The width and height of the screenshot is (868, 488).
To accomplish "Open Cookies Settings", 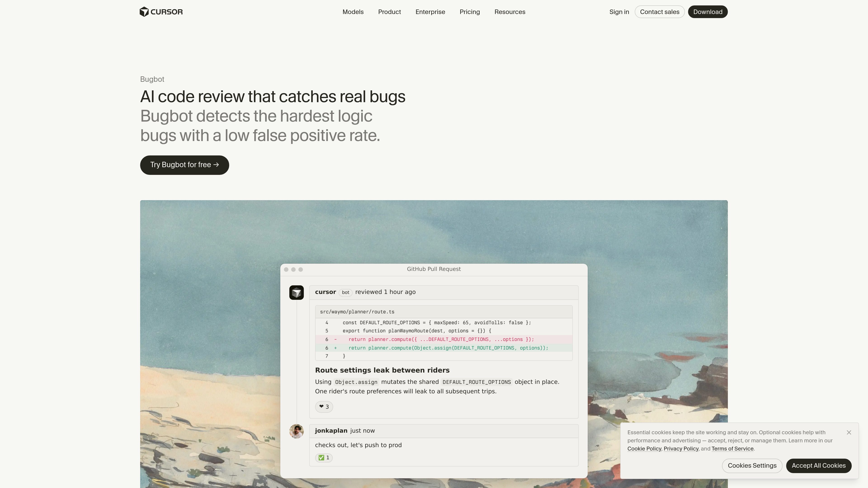I will [x=752, y=465].
